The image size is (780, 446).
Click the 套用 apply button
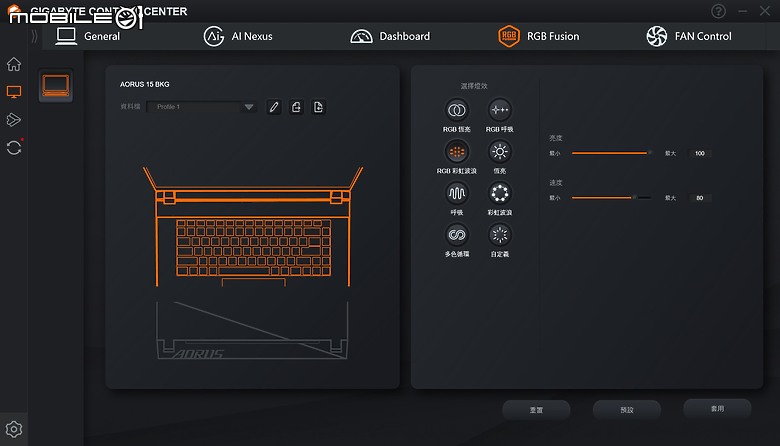click(717, 409)
